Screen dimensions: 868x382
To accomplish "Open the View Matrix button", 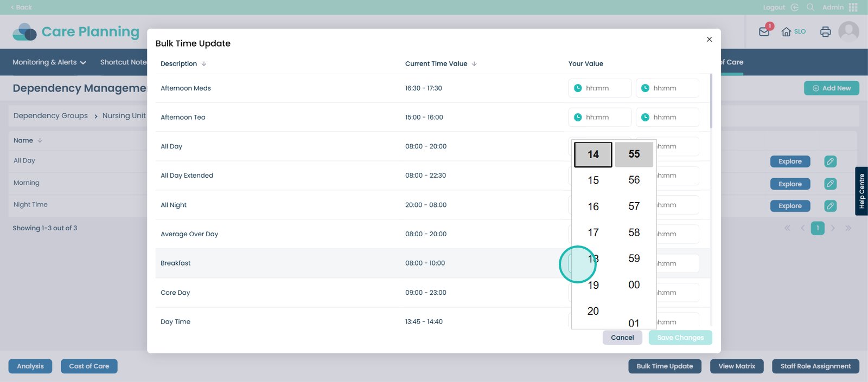I will coord(737,366).
